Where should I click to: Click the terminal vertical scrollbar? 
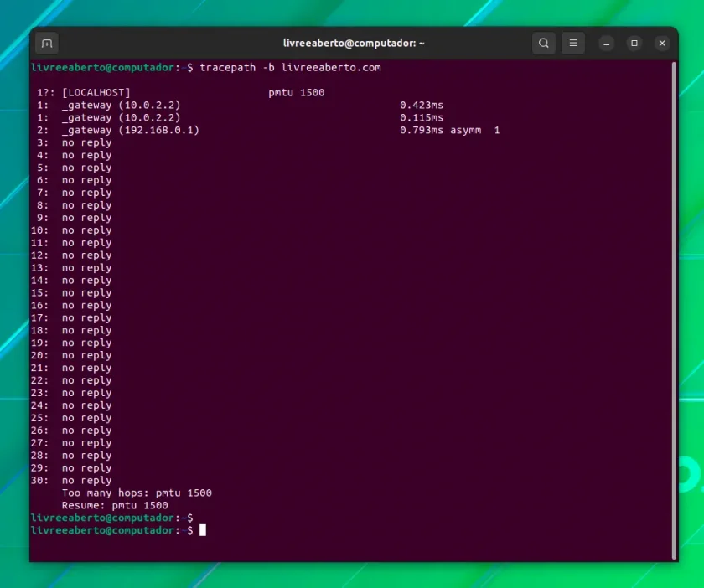pyautogui.click(x=674, y=311)
